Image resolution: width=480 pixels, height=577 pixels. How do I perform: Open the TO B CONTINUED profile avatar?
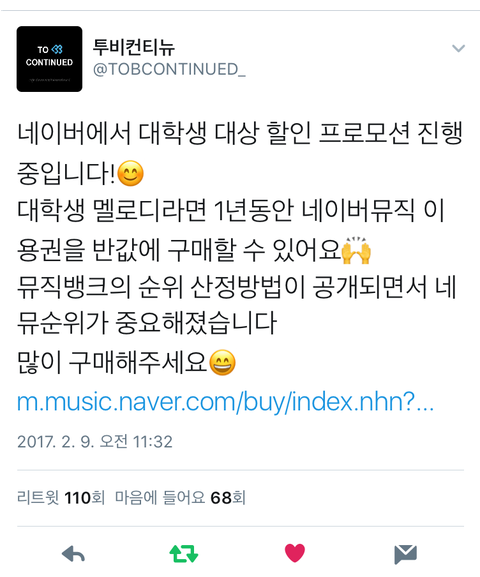(49, 59)
